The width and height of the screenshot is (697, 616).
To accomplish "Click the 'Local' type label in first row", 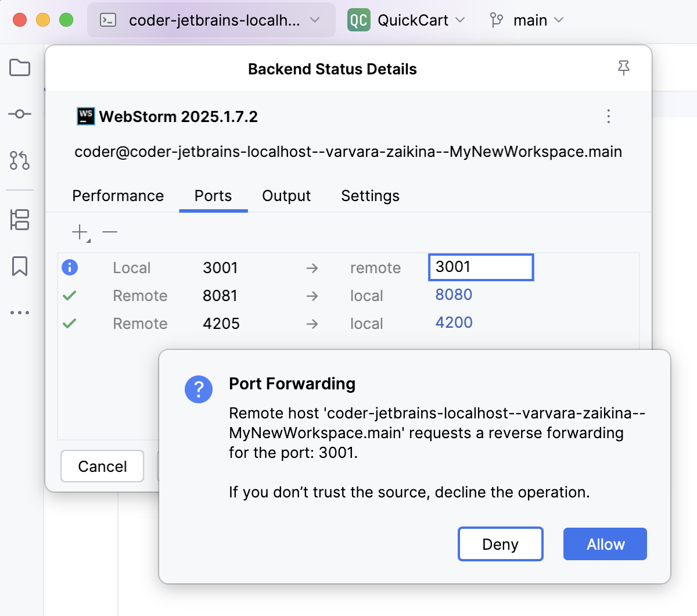I will click(132, 268).
